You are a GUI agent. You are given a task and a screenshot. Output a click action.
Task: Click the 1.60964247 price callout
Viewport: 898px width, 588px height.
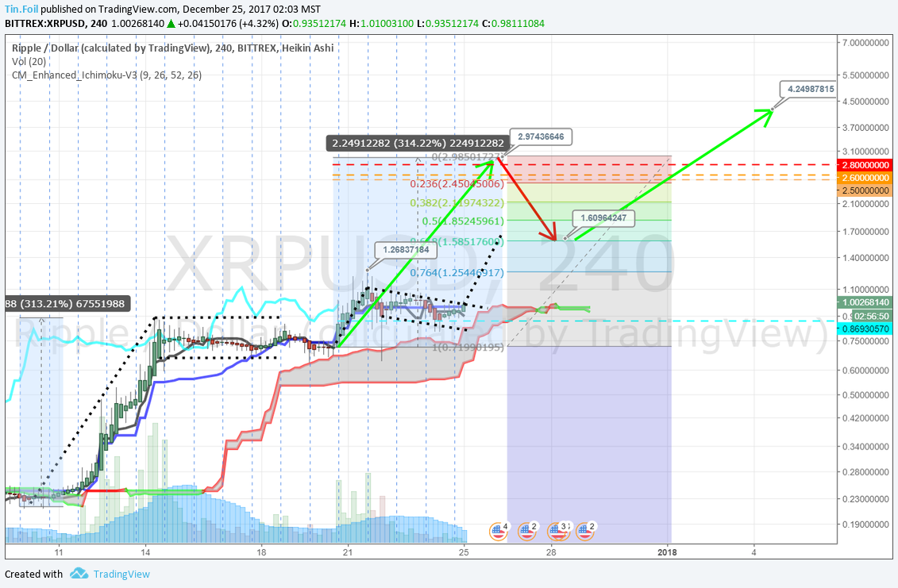tap(603, 217)
